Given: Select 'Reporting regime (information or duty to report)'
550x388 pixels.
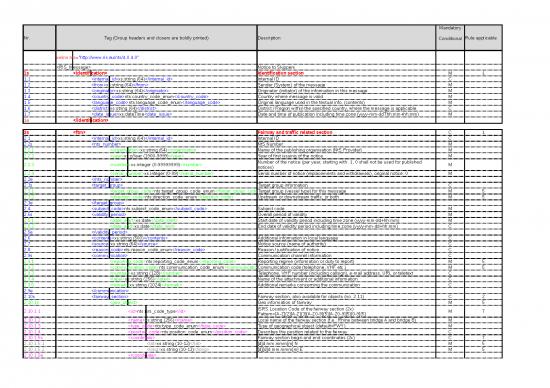Looking at the screenshot, I should pos(306,261).
